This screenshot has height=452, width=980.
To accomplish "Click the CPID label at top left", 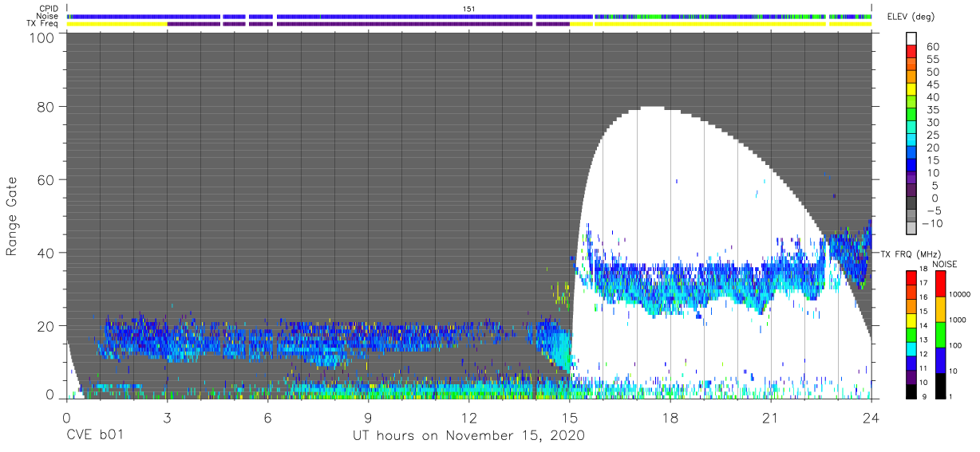I will tap(49, 9).
